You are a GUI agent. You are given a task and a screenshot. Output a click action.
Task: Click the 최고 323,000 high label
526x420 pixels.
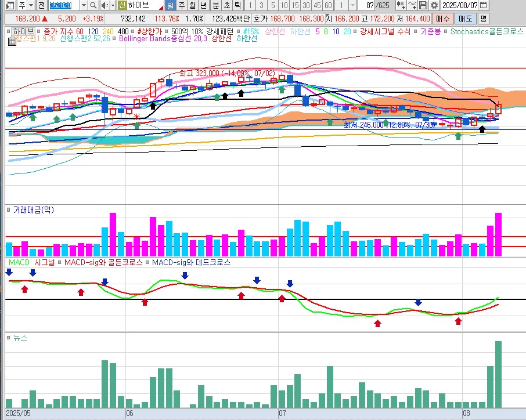tap(227, 73)
